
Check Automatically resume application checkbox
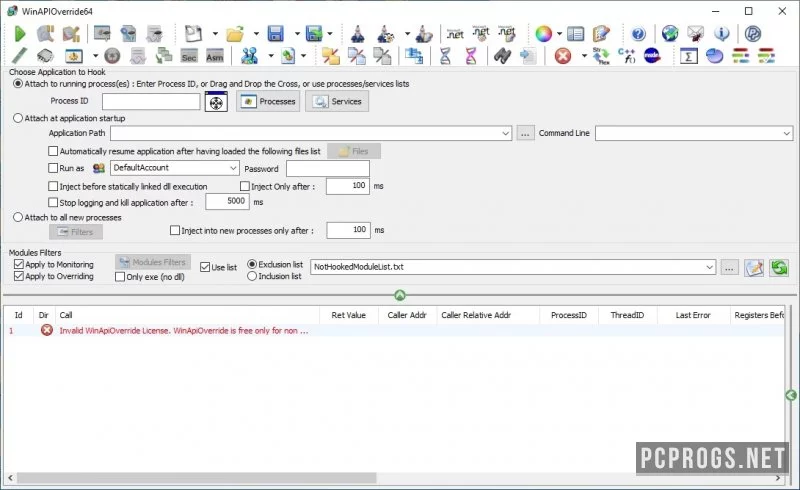tap(53, 151)
